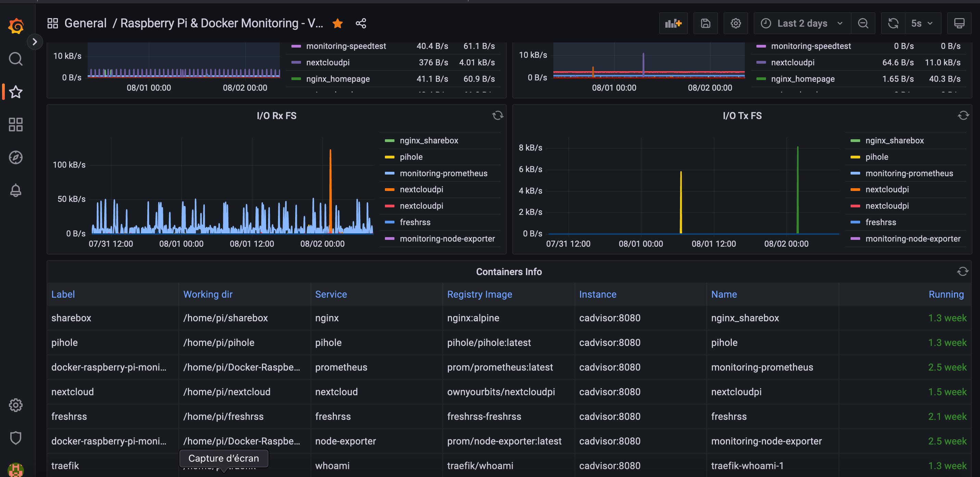Save the dashboard with disk icon
The image size is (980, 477).
point(705,24)
